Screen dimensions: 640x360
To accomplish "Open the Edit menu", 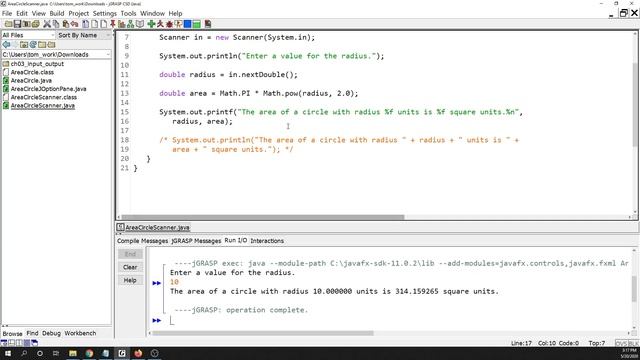I will click(22, 13).
